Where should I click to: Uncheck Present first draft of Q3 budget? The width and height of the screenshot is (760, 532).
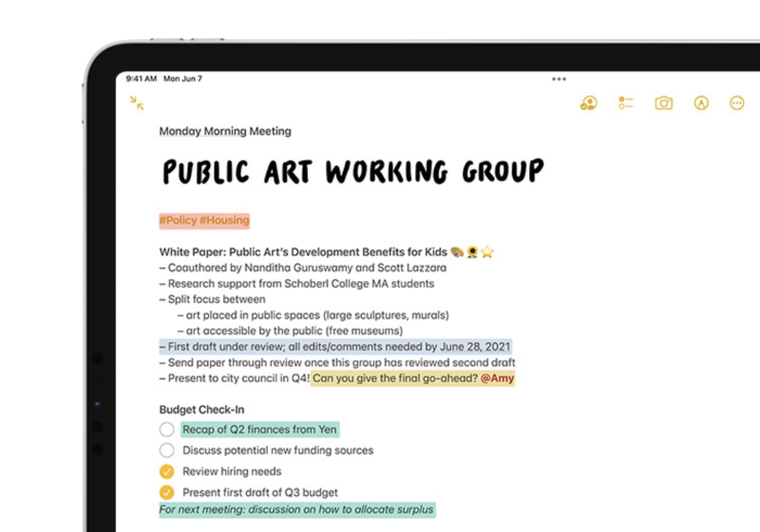click(x=166, y=492)
